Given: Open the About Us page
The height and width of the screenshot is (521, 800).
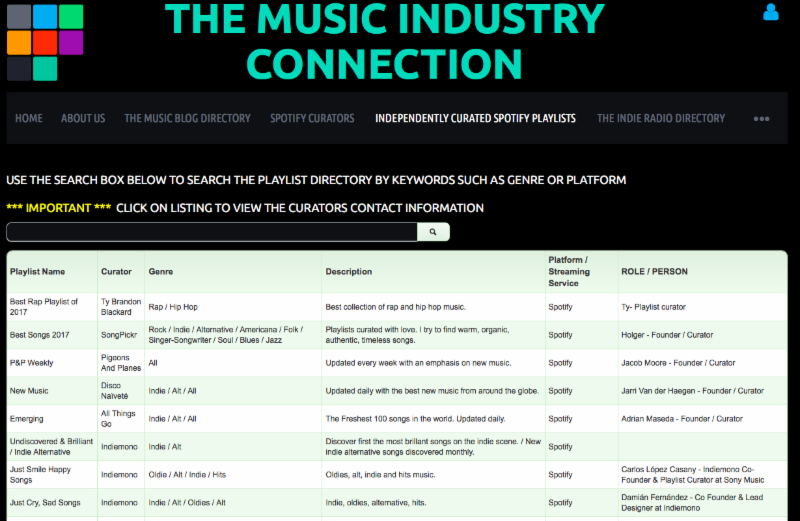Looking at the screenshot, I should (x=83, y=118).
